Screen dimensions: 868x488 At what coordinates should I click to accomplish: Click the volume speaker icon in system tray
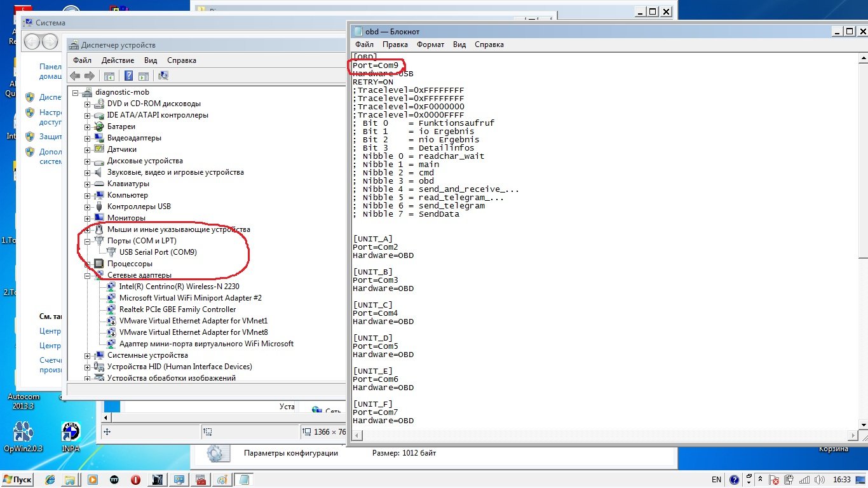click(818, 480)
